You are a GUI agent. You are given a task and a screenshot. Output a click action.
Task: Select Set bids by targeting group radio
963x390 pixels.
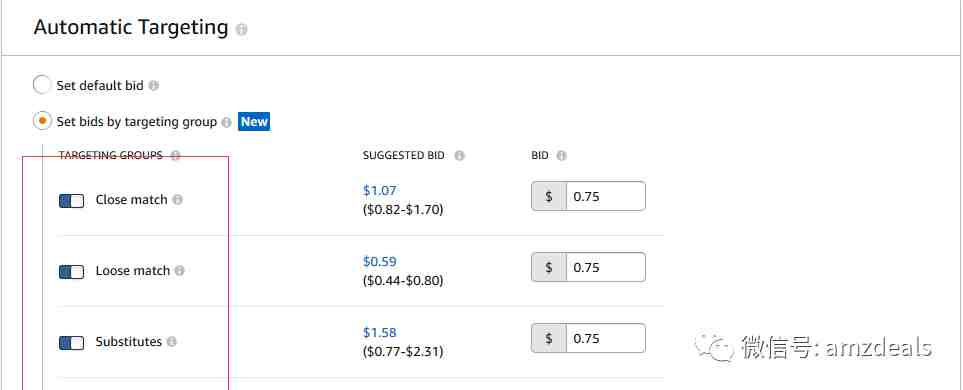(x=42, y=121)
